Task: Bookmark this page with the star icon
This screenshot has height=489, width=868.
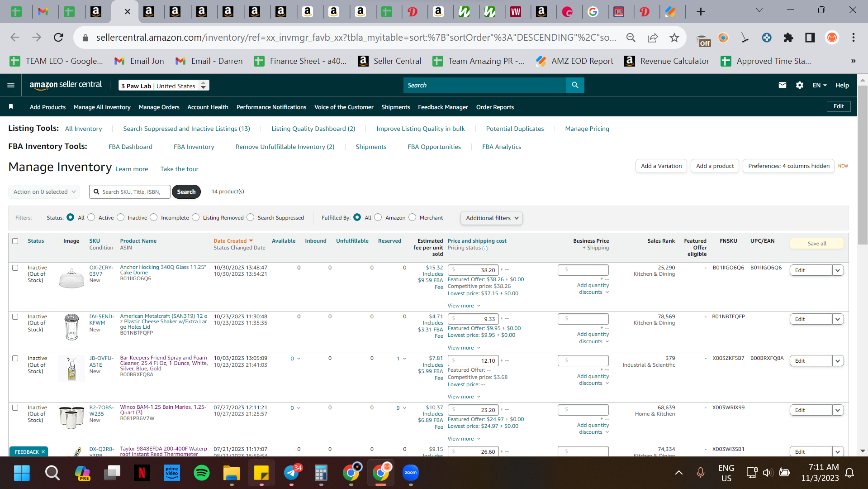Action: click(674, 38)
